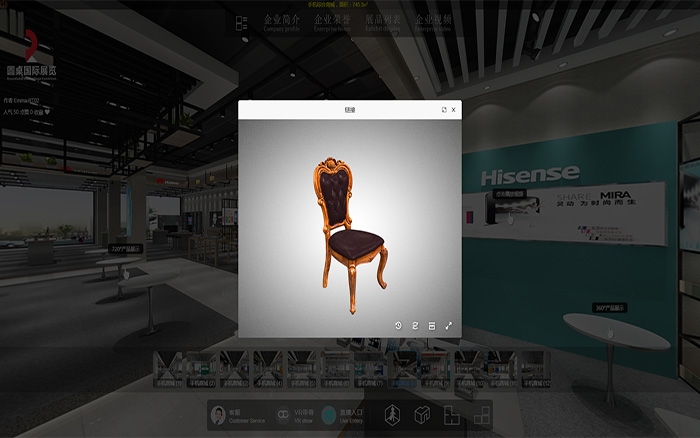Click the 3D cube icon in bottom bar

[x=422, y=415]
